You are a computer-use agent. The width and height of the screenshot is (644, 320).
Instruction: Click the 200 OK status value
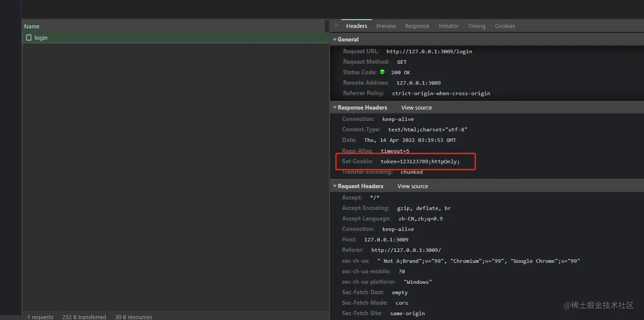400,72
